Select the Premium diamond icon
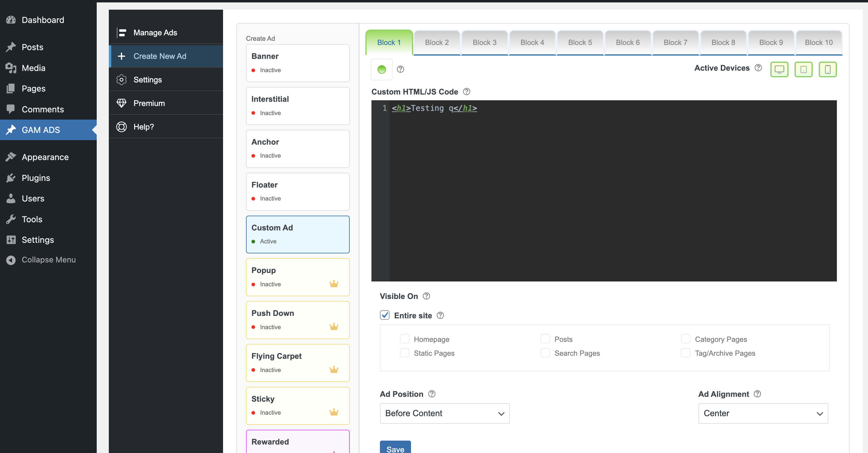Viewport: 868px width, 453px height. 121,103
